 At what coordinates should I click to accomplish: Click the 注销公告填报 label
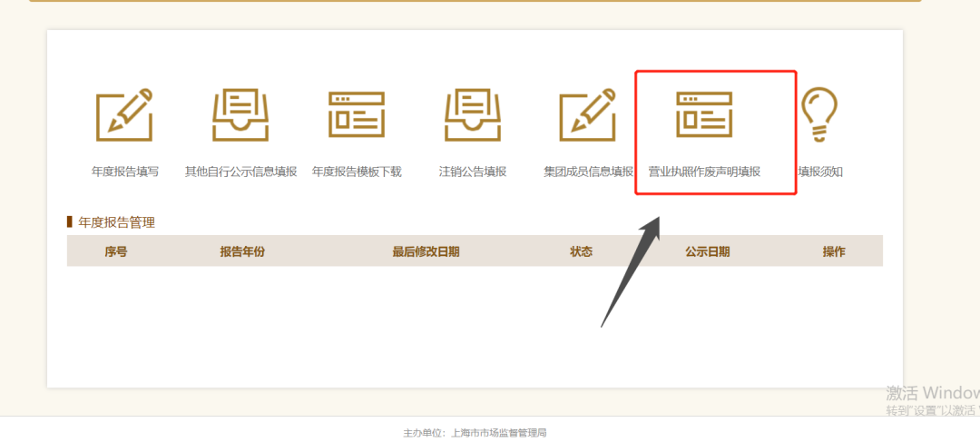point(473,172)
